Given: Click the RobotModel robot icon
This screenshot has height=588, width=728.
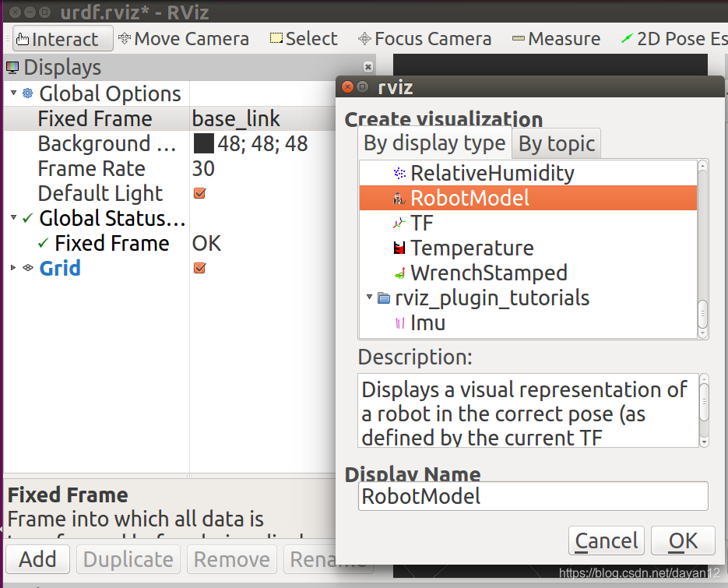Looking at the screenshot, I should (399, 199).
